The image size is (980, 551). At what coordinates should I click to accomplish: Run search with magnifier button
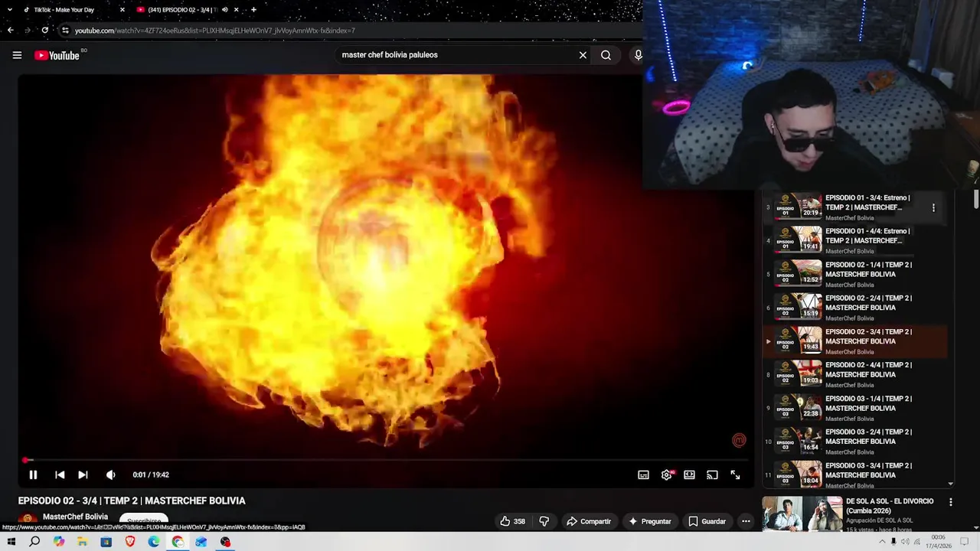pos(606,55)
